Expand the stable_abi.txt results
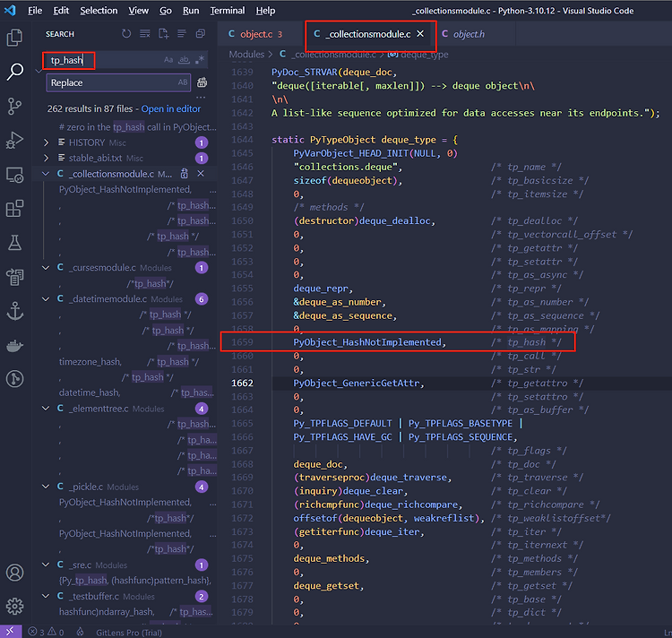The height and width of the screenshot is (638, 672). pos(46,158)
